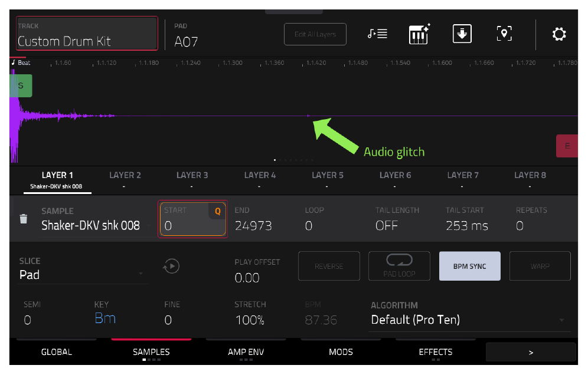Screen dimensions: 588x375
Task: Switch to the Layer 1 tab
Action: point(57,180)
